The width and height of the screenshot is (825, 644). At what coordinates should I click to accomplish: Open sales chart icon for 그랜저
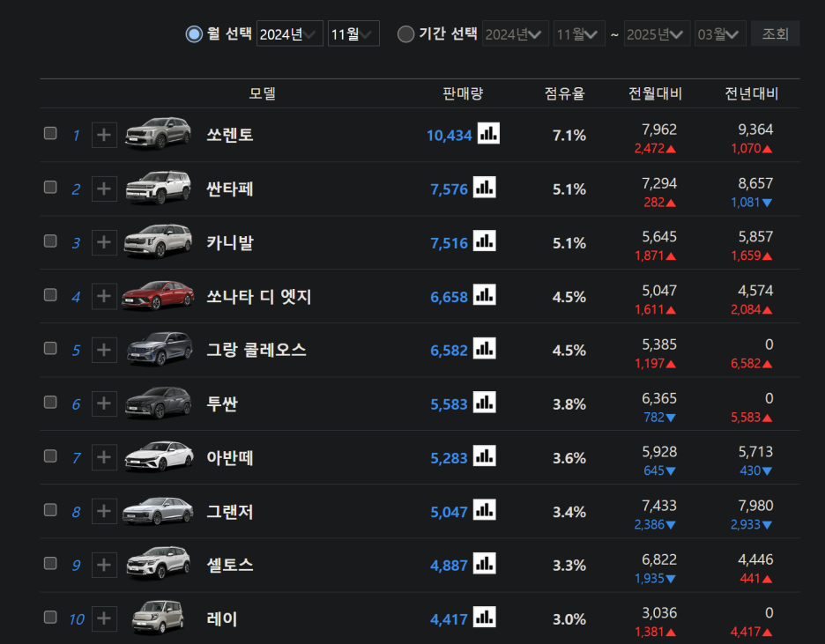(484, 510)
